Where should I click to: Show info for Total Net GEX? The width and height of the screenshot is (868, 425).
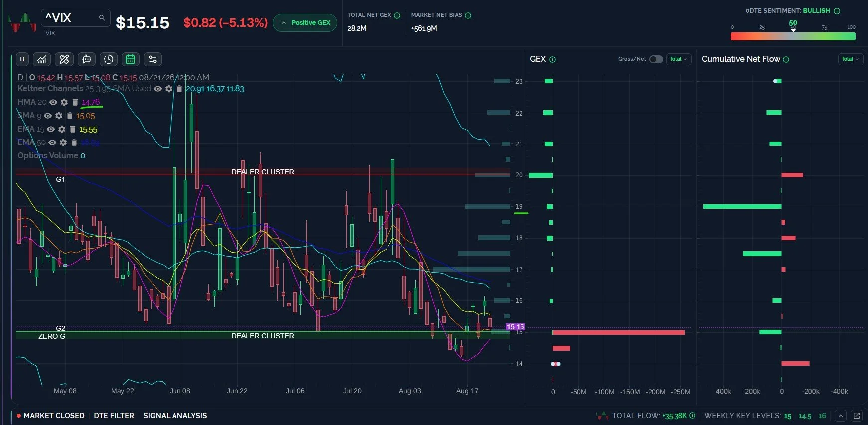397,15
